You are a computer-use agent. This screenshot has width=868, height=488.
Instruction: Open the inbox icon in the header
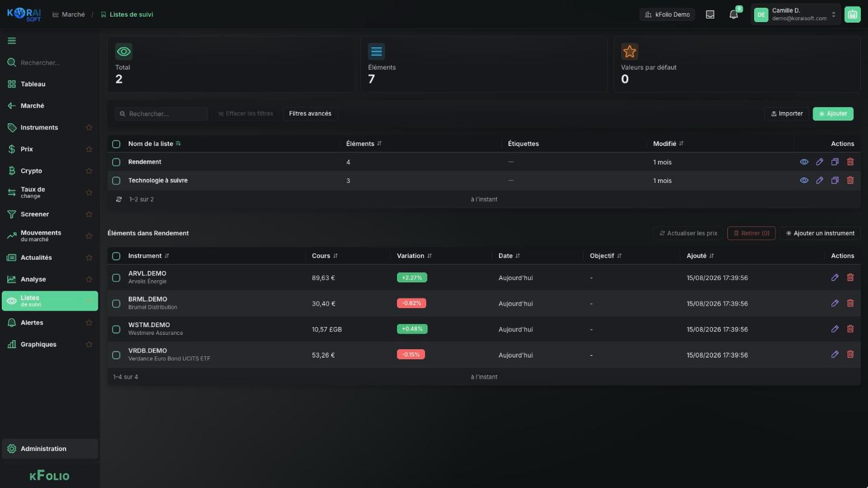[x=710, y=14]
